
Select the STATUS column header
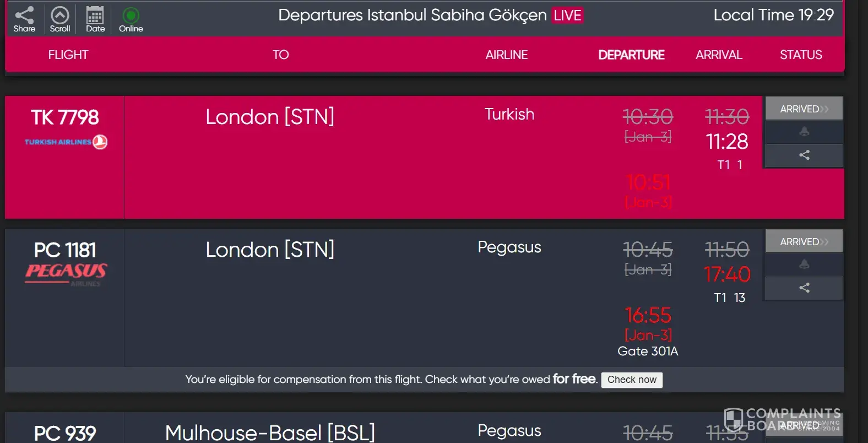(801, 55)
